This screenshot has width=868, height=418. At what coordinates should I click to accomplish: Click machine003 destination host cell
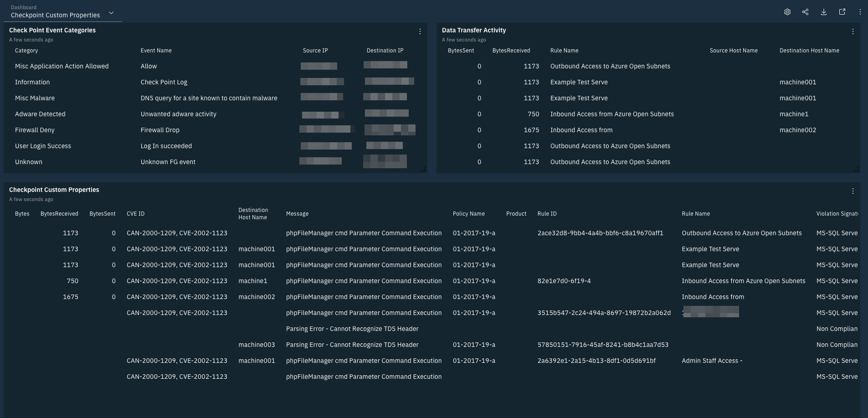257,345
